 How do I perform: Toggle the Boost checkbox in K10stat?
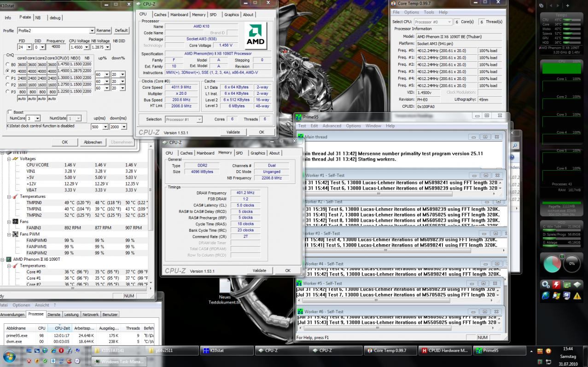[10, 112]
